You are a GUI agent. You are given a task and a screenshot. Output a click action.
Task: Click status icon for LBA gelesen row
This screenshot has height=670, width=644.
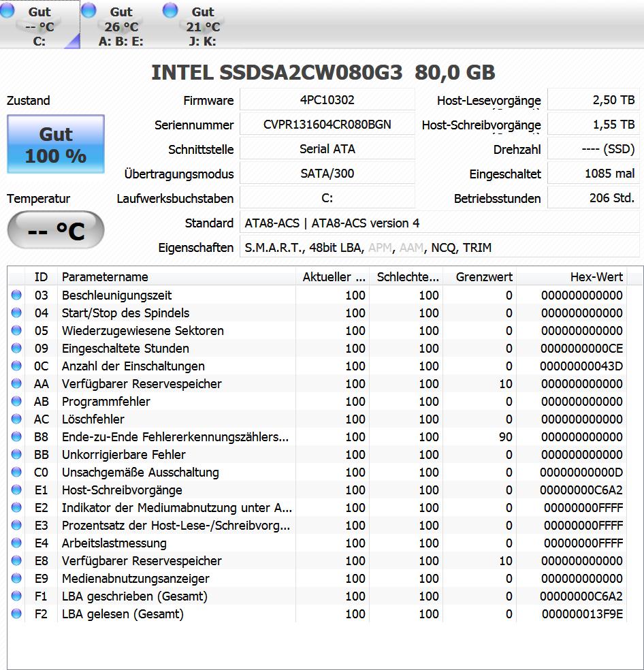tap(16, 613)
